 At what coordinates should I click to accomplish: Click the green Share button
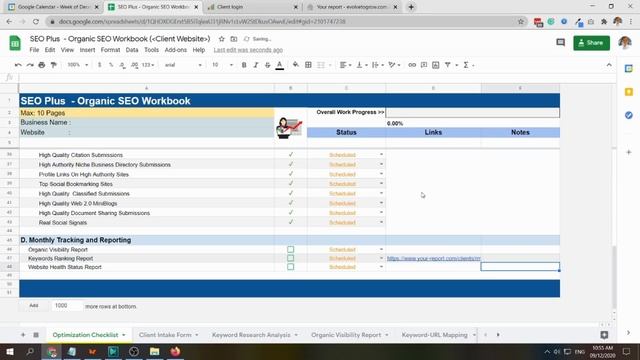click(x=591, y=43)
